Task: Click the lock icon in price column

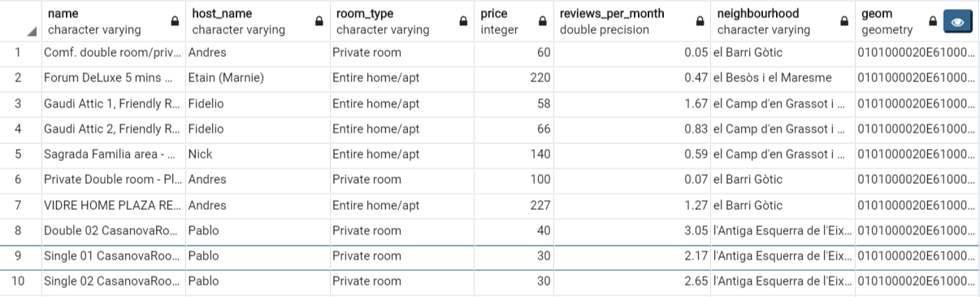Action: coord(543,22)
